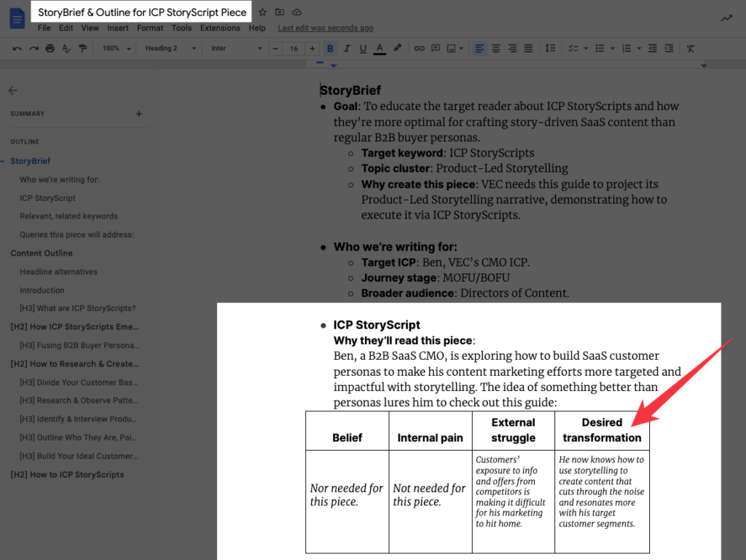Expand the bulleted list options arrow
Viewport: 746px width, 560px height.
[612, 49]
